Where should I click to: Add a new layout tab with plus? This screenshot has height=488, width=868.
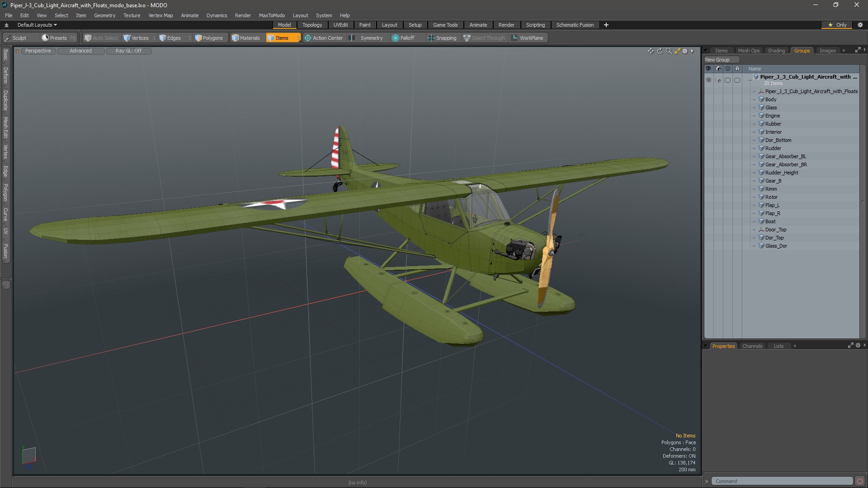[x=606, y=25]
